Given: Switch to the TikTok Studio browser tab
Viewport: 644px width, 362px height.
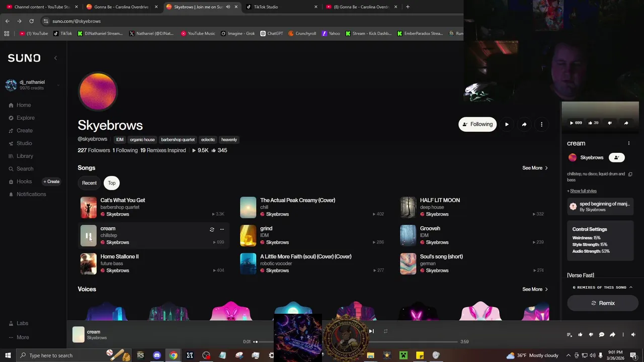Looking at the screenshot, I should (282, 7).
